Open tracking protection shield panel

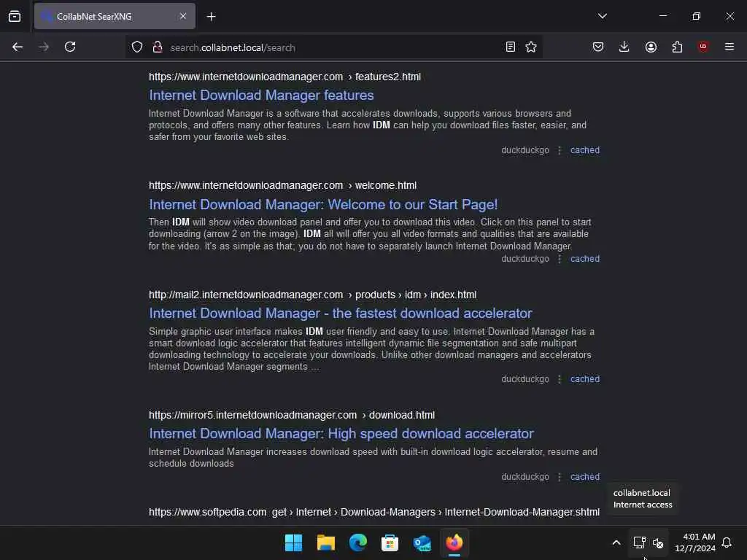click(x=137, y=47)
